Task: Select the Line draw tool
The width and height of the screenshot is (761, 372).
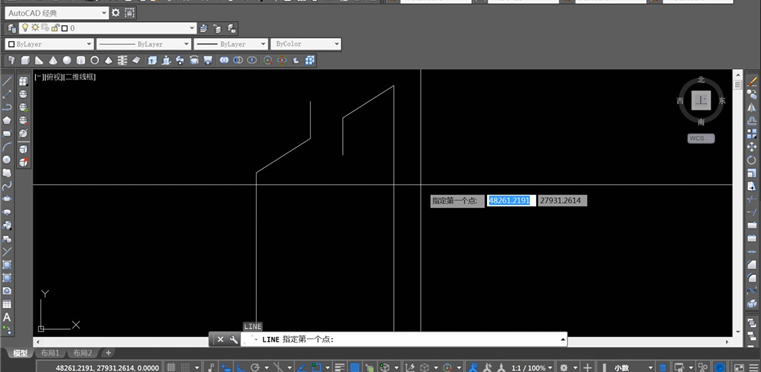Action: (7, 81)
